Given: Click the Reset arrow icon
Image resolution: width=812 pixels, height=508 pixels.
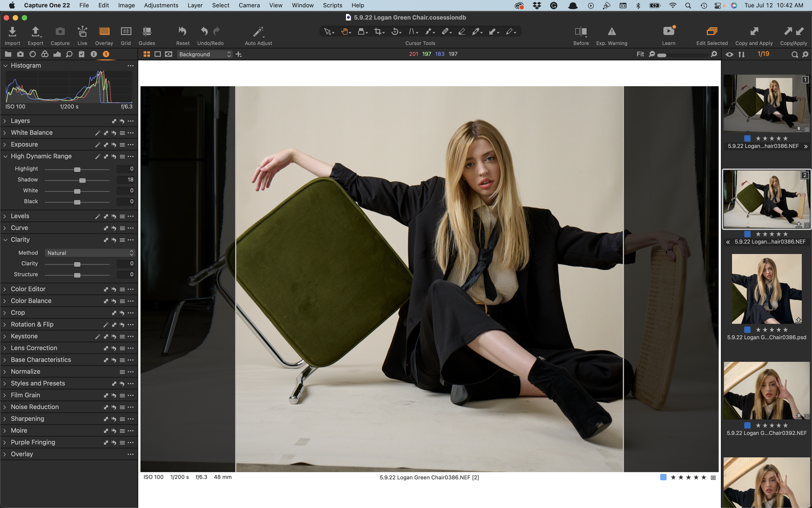Looking at the screenshot, I should (x=182, y=32).
